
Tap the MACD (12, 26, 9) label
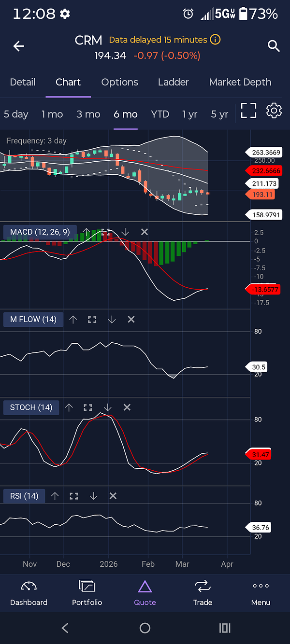[40, 232]
